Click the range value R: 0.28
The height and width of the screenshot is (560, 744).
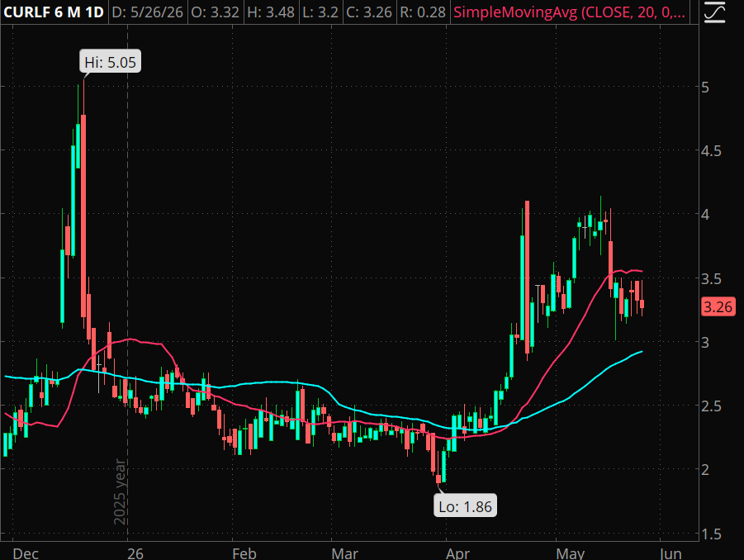[423, 12]
